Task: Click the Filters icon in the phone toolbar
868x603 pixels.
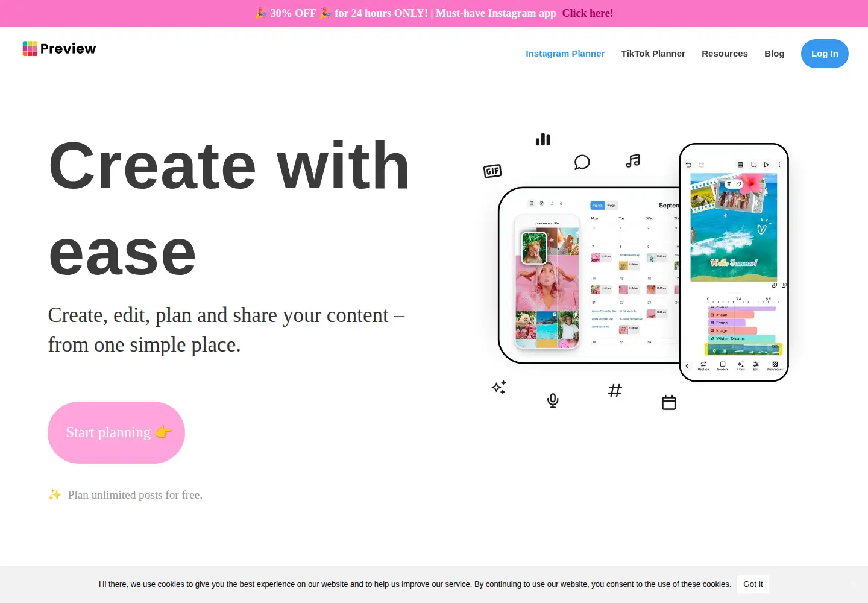Action: [741, 365]
